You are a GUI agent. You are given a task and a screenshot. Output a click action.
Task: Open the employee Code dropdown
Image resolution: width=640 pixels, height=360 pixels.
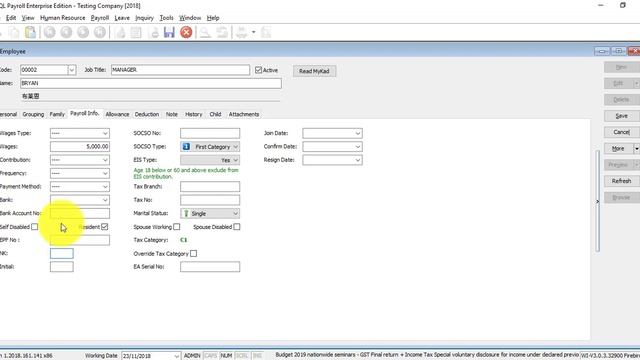coord(71,70)
